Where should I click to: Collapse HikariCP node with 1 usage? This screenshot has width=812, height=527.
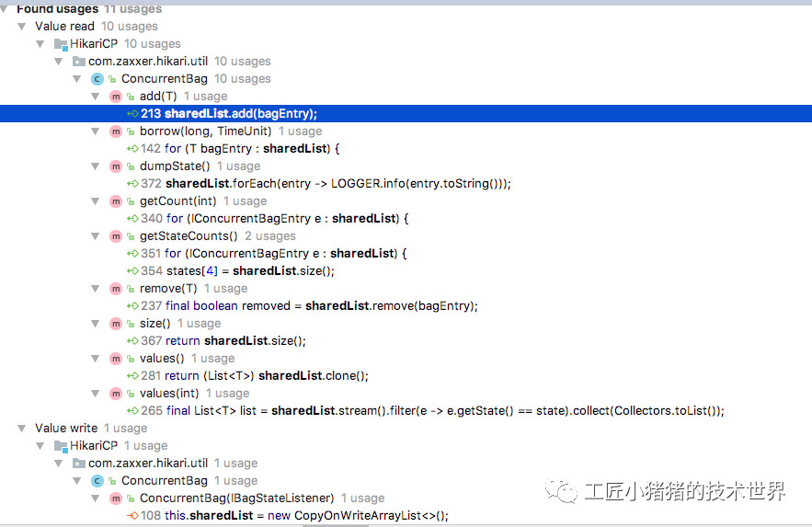click(40, 446)
